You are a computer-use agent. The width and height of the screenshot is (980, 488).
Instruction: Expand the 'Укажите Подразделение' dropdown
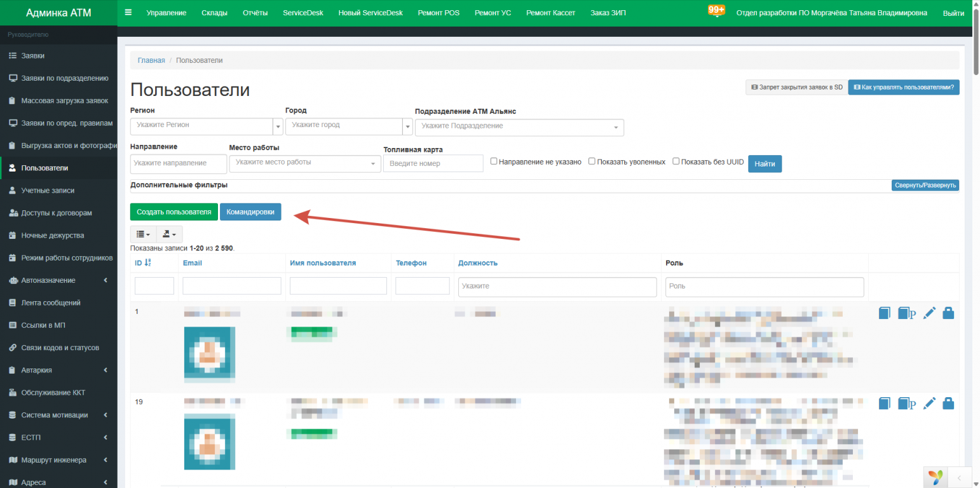point(519,127)
